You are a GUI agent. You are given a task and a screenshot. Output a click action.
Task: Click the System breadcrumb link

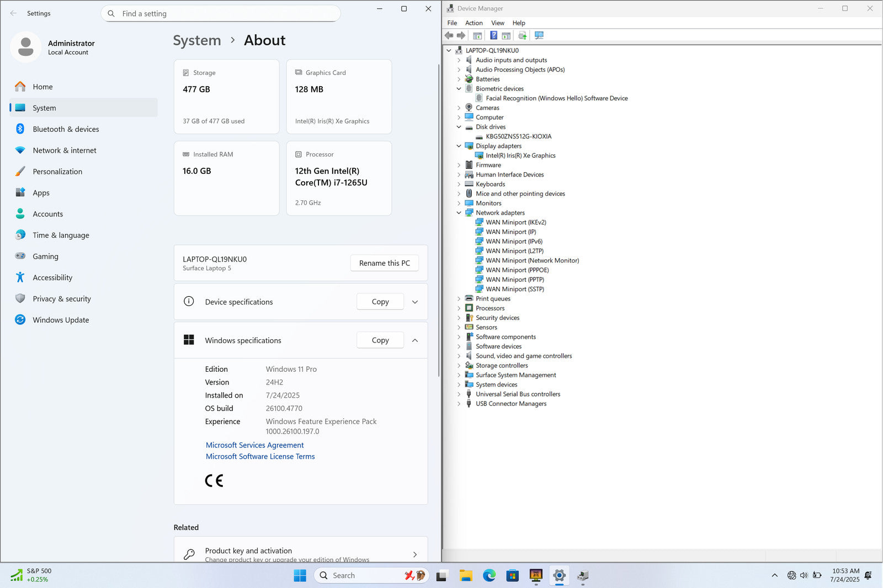(x=197, y=40)
